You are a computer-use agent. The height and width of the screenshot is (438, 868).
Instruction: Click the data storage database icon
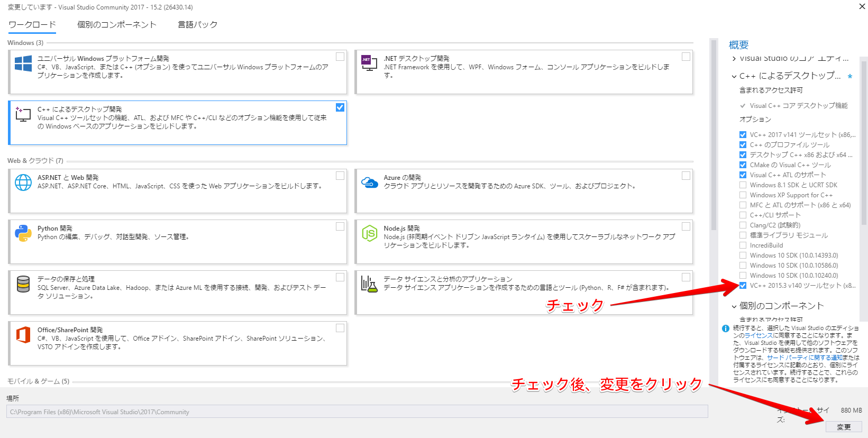point(23,284)
